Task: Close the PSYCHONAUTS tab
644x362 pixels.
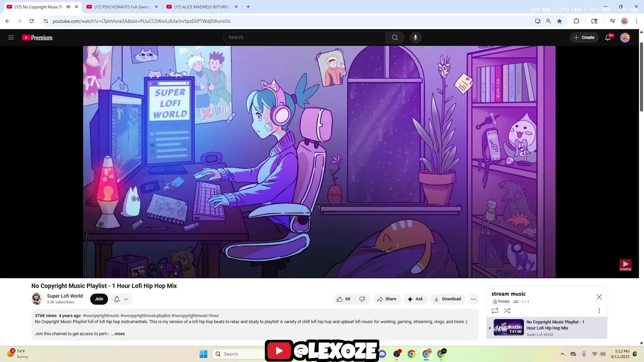Action: [x=156, y=7]
